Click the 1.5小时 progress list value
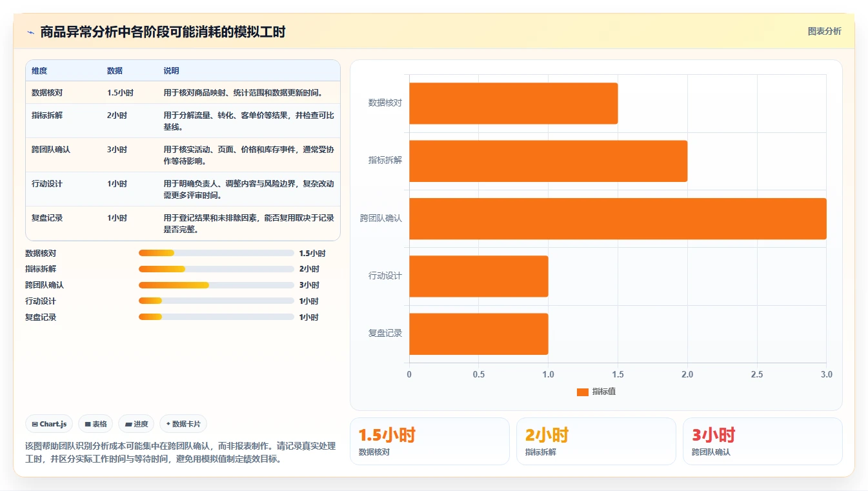 [312, 253]
